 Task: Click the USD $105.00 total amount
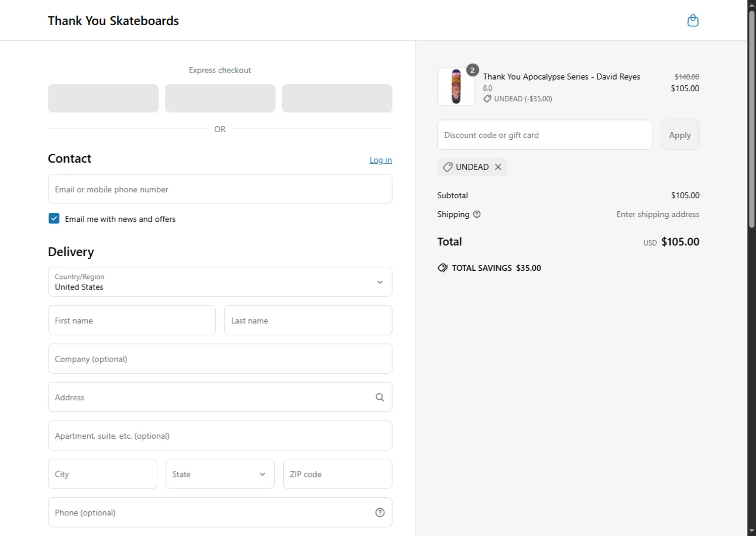point(671,242)
